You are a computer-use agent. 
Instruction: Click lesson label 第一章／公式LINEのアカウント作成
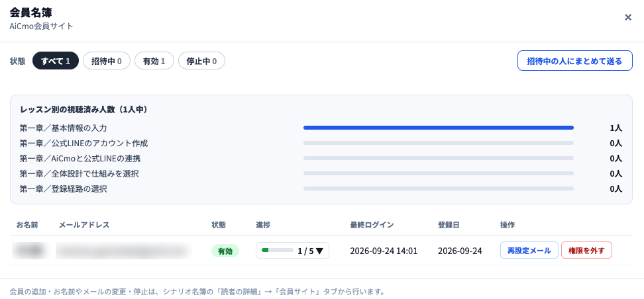[83, 143]
